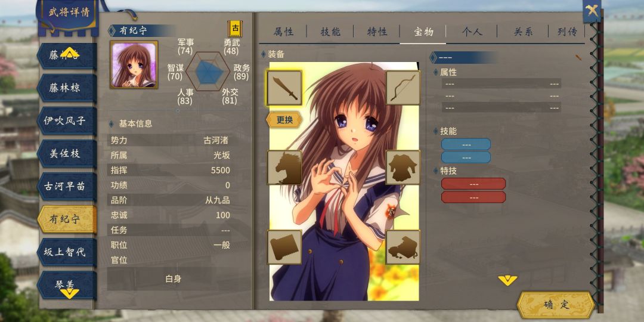The height and width of the screenshot is (322, 644).
Task: Open the 技能 tab
Action: 330,32
